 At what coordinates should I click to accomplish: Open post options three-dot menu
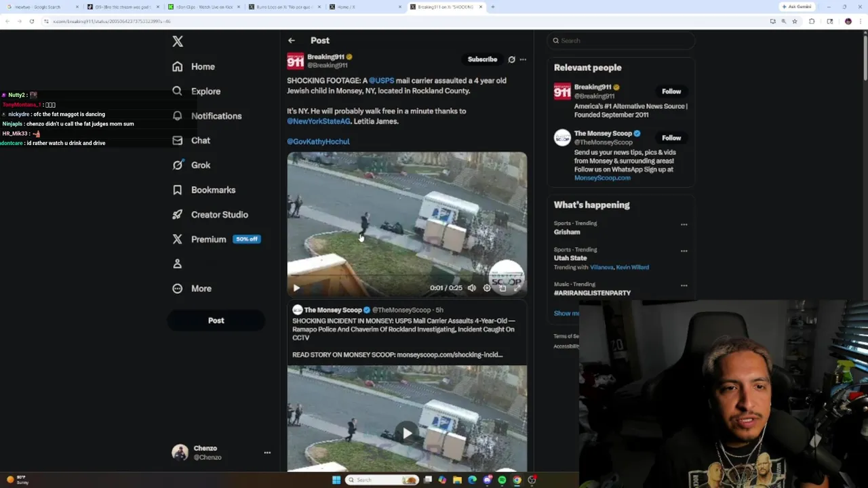click(523, 60)
